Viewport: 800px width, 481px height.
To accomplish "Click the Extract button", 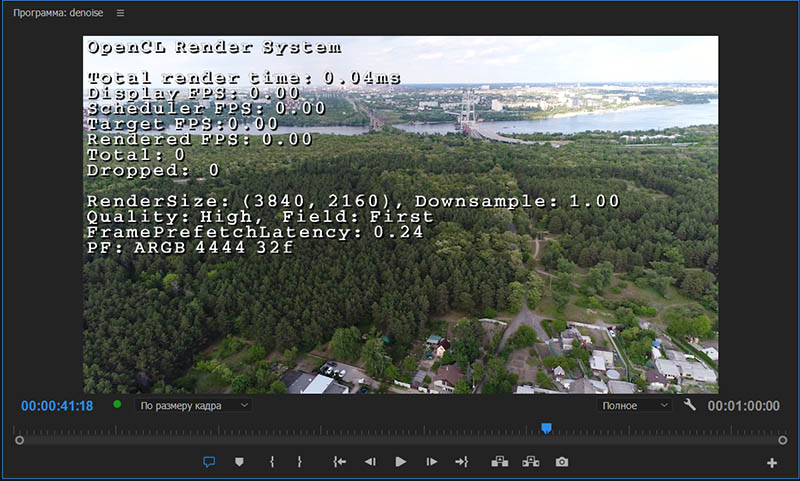I will tap(531, 462).
